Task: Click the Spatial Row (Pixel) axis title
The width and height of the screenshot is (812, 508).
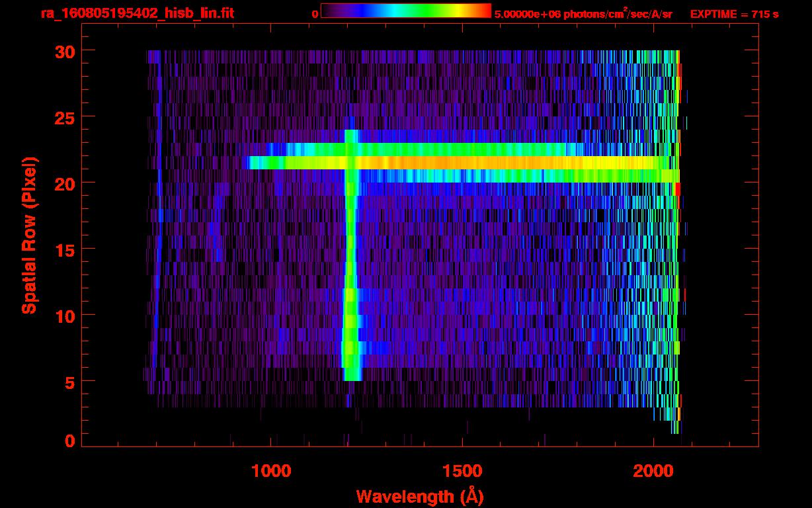Action: pyautogui.click(x=28, y=235)
